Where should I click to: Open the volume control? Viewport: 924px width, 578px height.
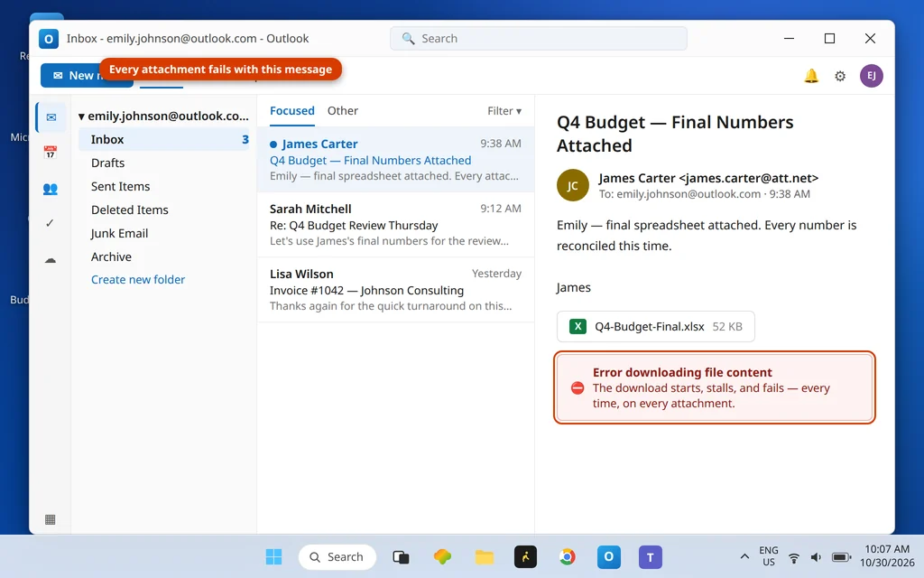pos(816,557)
